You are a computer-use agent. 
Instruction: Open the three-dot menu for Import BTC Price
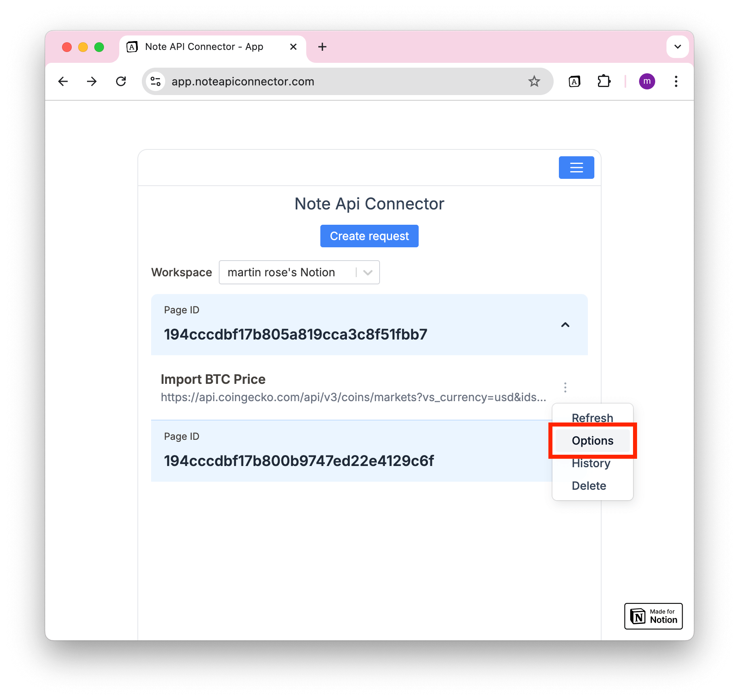coord(565,387)
